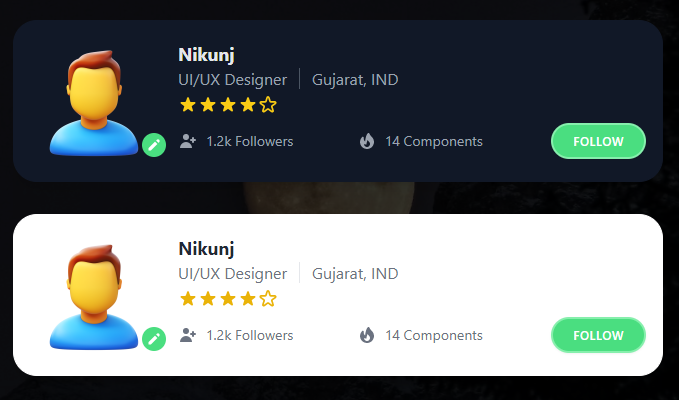Viewport: 679px width, 400px height.
Task: Click the Nikunj name on white card
Action: (206, 249)
